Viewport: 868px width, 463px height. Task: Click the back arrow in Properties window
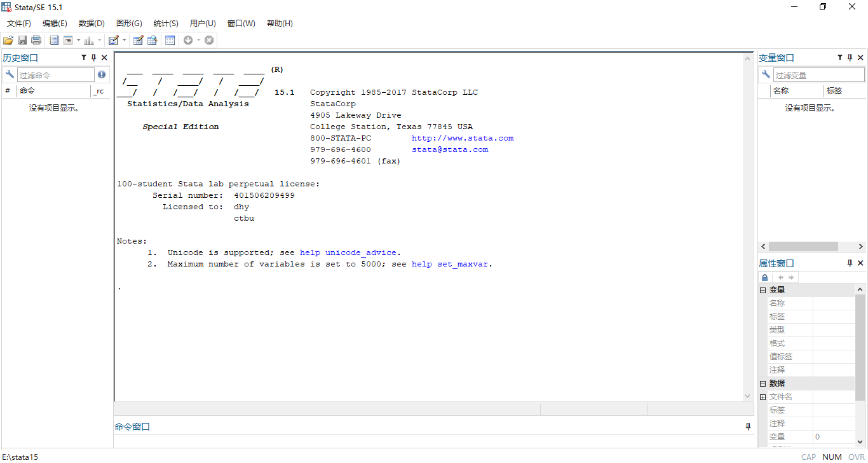pos(781,277)
